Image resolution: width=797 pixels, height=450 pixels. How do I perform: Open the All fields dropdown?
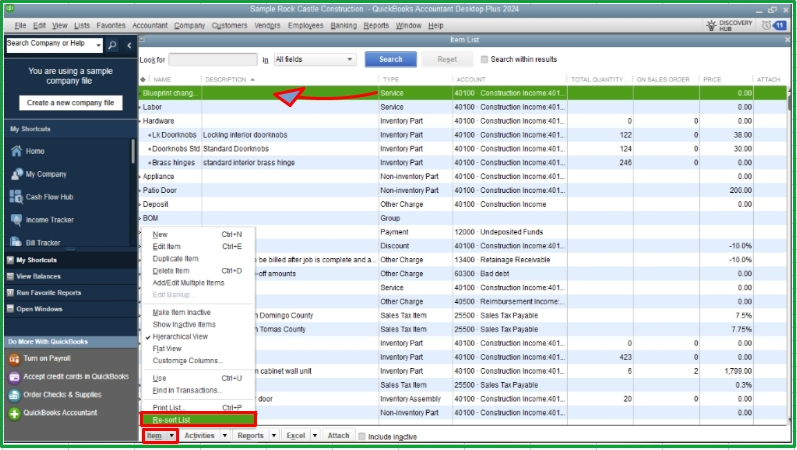click(x=312, y=60)
